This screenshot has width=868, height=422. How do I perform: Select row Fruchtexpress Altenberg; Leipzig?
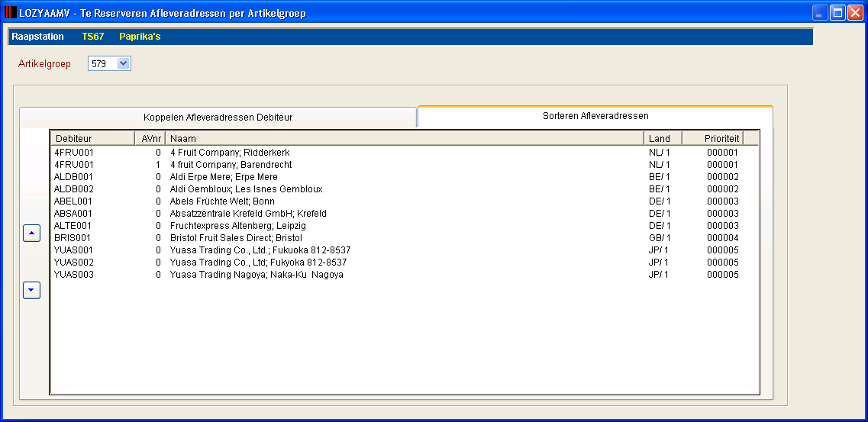404,226
